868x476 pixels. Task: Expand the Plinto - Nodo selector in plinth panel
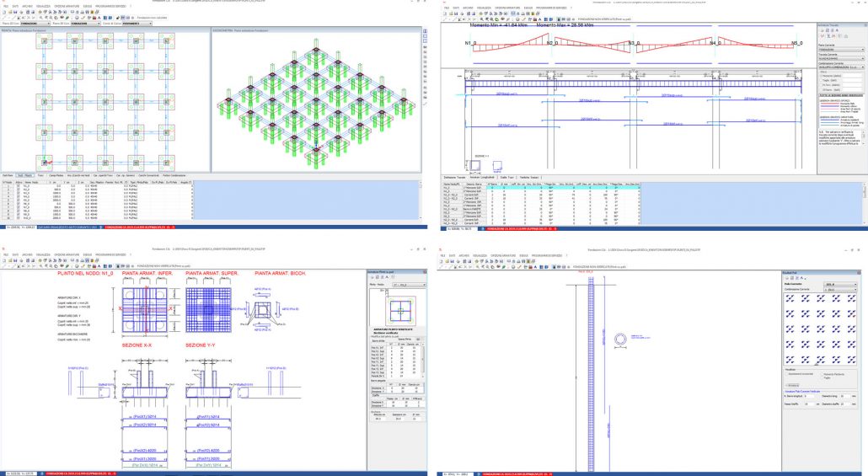coord(409,285)
